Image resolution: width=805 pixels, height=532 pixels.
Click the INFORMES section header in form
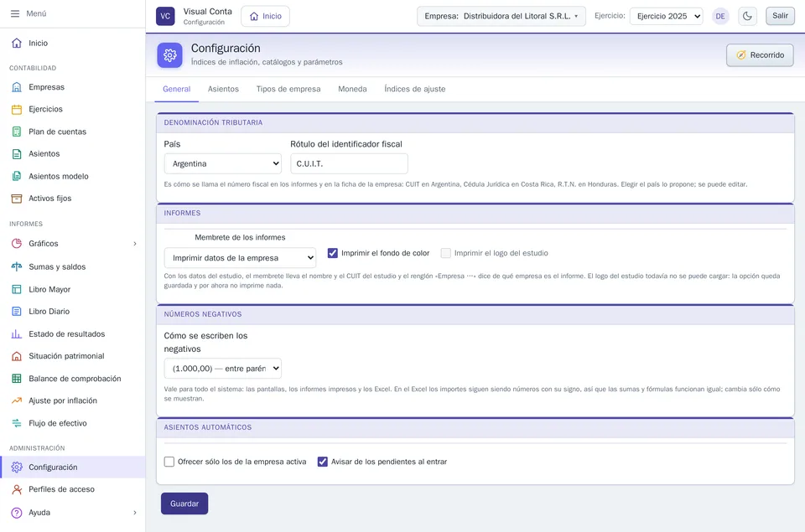click(475, 213)
